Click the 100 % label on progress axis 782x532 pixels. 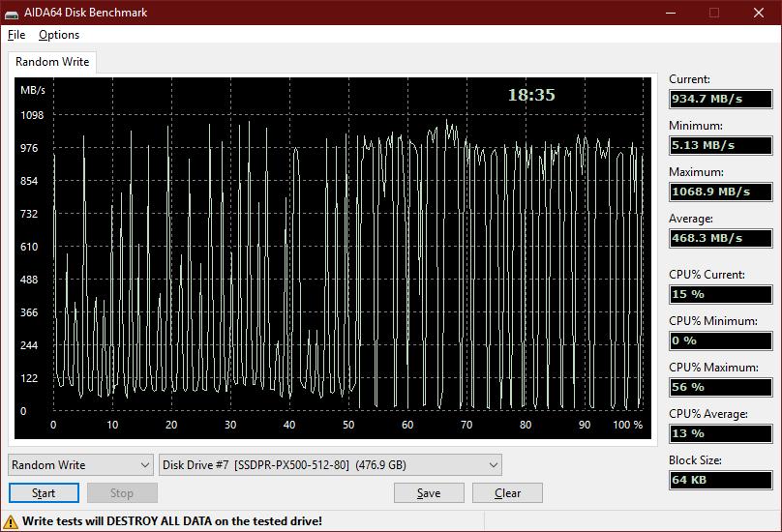point(627,425)
